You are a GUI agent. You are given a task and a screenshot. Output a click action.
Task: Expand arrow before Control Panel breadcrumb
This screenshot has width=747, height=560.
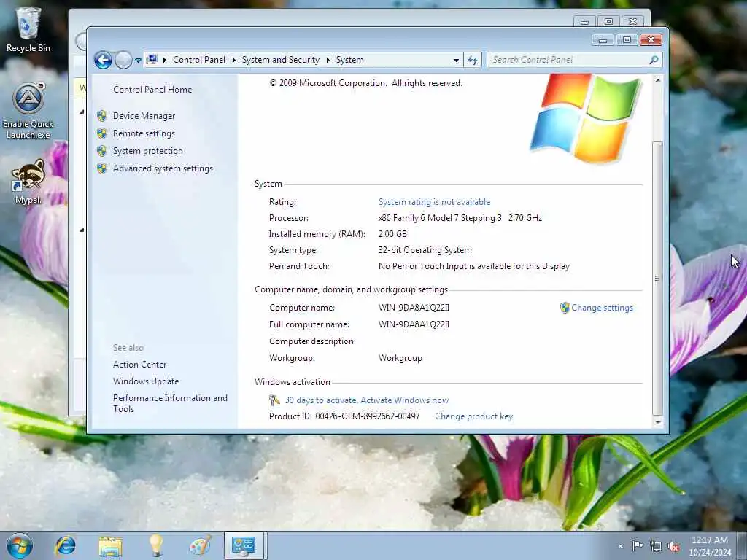(x=165, y=60)
